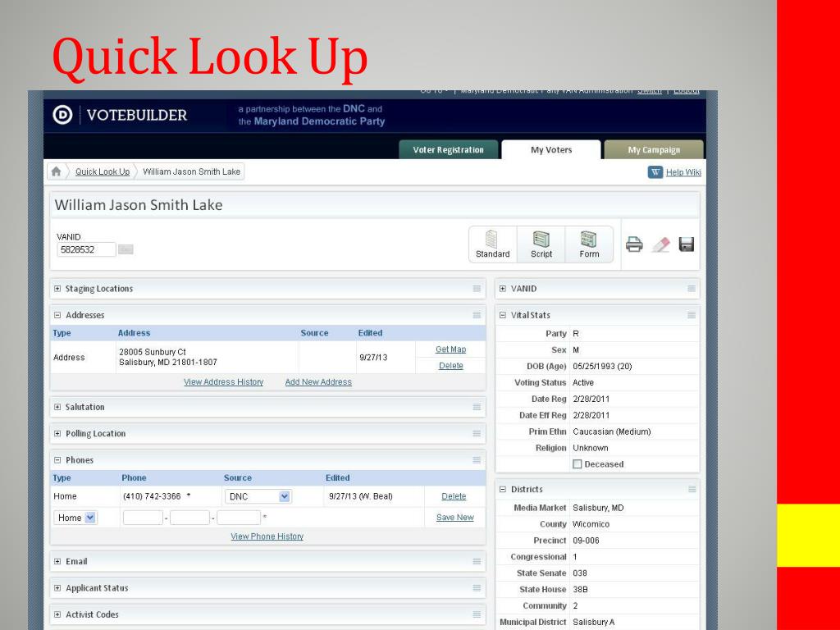Image resolution: width=840 pixels, height=630 pixels.
Task: Collapse the Vital Stats section
Action: click(503, 315)
